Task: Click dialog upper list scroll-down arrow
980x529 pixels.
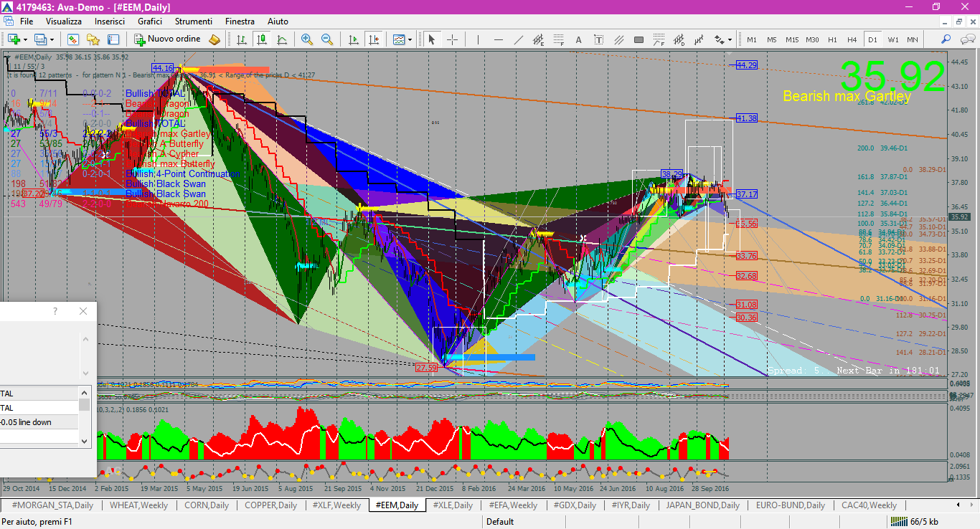Action: 85,373
